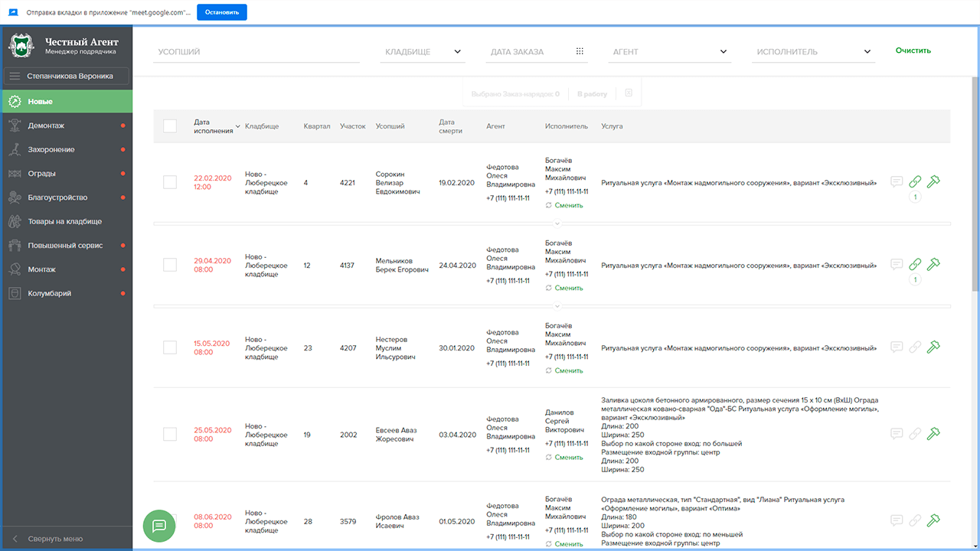
Task: Sort by Дата исполнения column arrow
Action: coord(237,126)
